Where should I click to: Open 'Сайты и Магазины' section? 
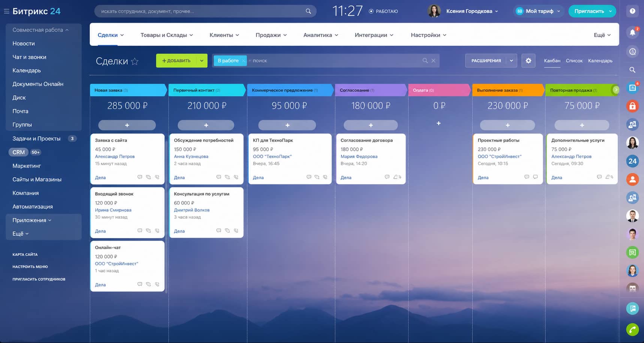point(37,179)
